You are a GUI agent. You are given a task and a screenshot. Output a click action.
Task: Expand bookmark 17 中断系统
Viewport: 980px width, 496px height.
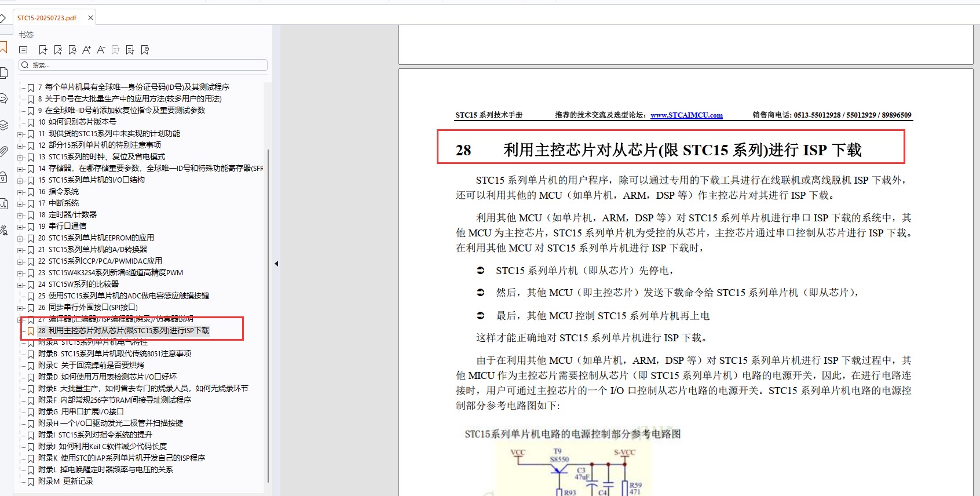[x=20, y=203]
